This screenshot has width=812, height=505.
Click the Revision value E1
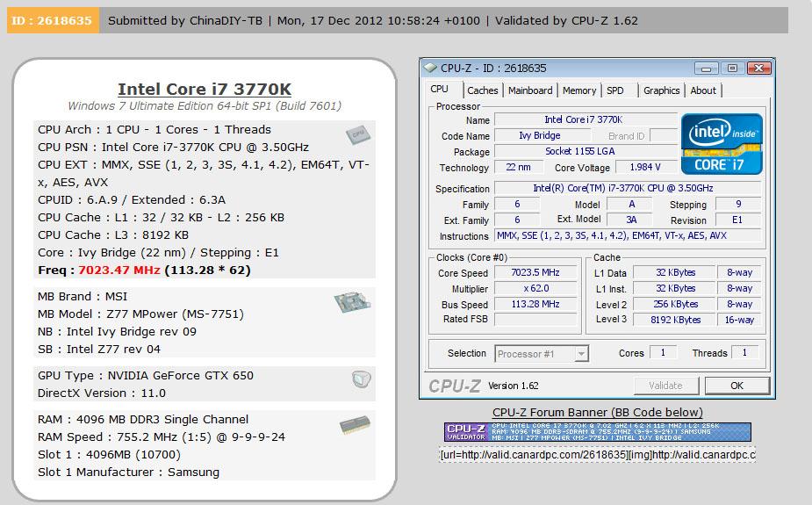[x=738, y=220]
